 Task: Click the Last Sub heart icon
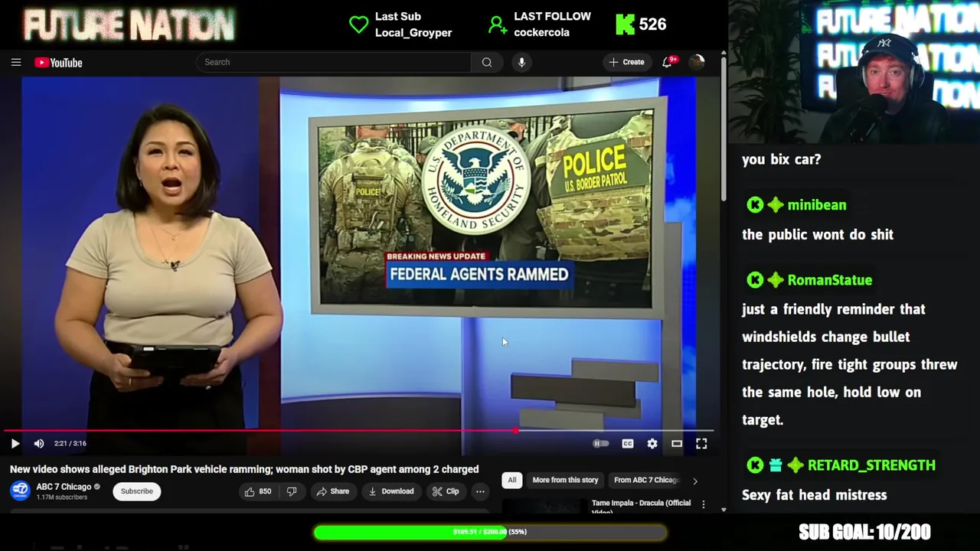(358, 24)
